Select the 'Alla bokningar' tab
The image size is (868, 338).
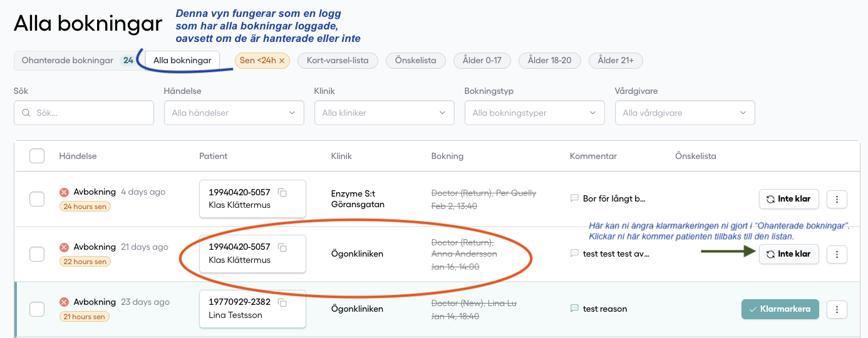[182, 61]
